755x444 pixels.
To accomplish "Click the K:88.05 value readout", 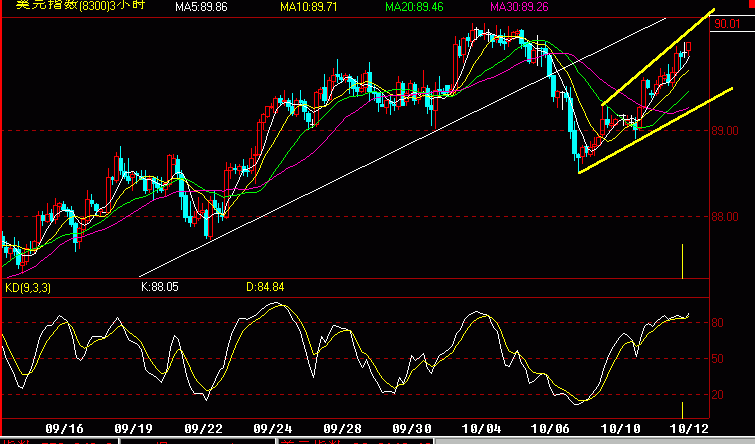I will (x=159, y=287).
